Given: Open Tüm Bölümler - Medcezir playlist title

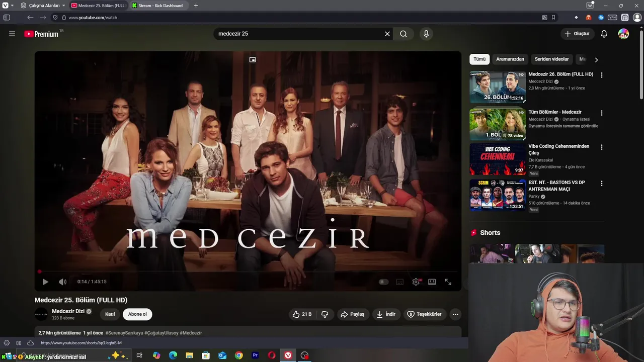Looking at the screenshot, I should 555,112.
